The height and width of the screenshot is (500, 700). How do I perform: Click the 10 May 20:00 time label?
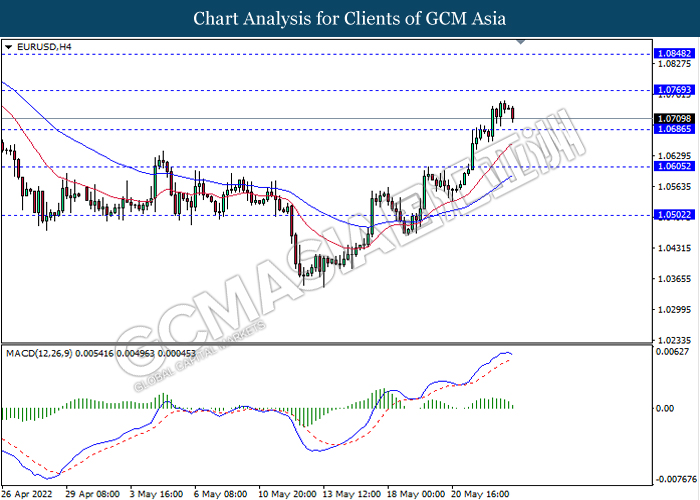coord(288,494)
